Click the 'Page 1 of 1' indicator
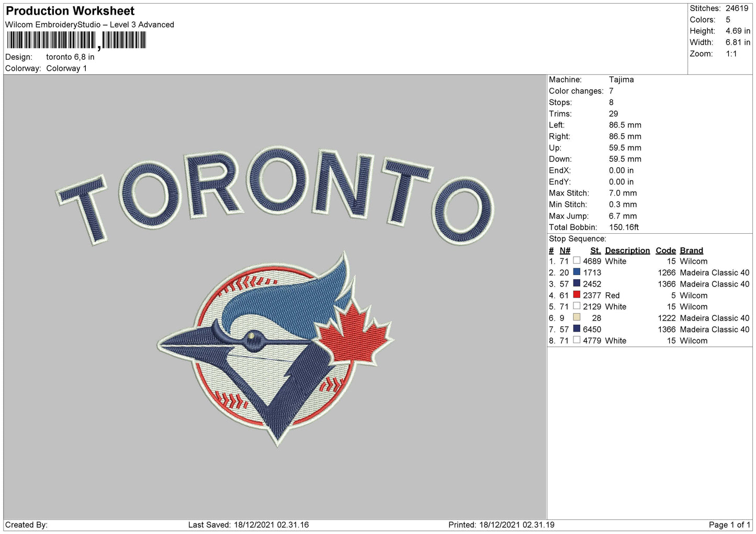 [729, 525]
